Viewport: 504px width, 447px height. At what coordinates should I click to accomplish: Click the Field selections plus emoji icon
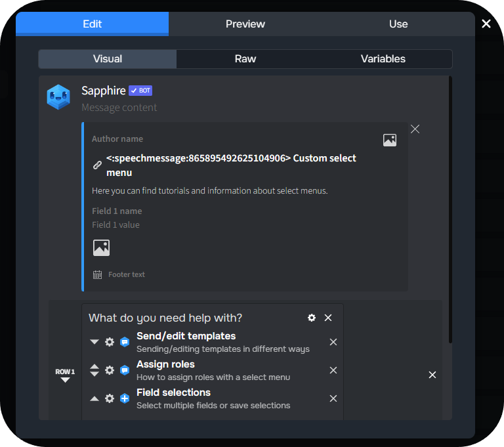pyautogui.click(x=125, y=398)
